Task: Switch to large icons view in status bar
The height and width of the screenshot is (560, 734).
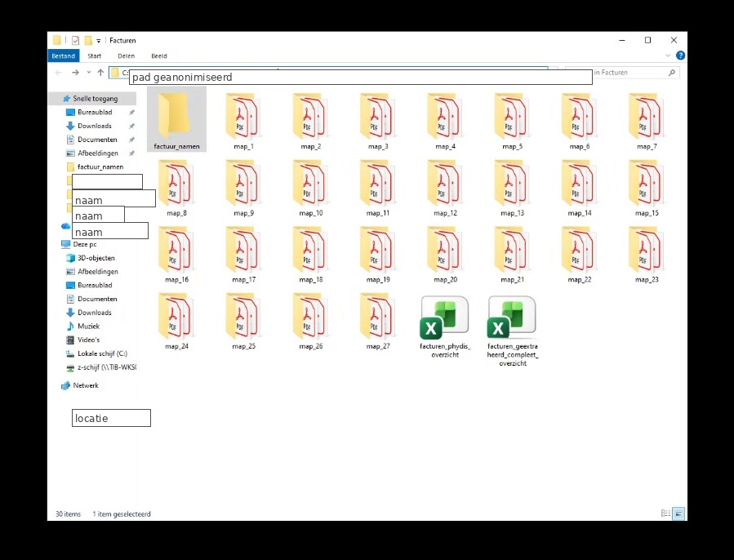Action: pos(678,513)
